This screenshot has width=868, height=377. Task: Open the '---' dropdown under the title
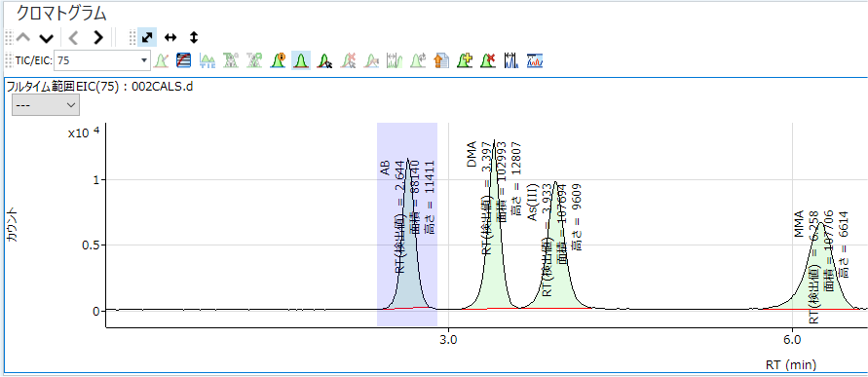46,104
